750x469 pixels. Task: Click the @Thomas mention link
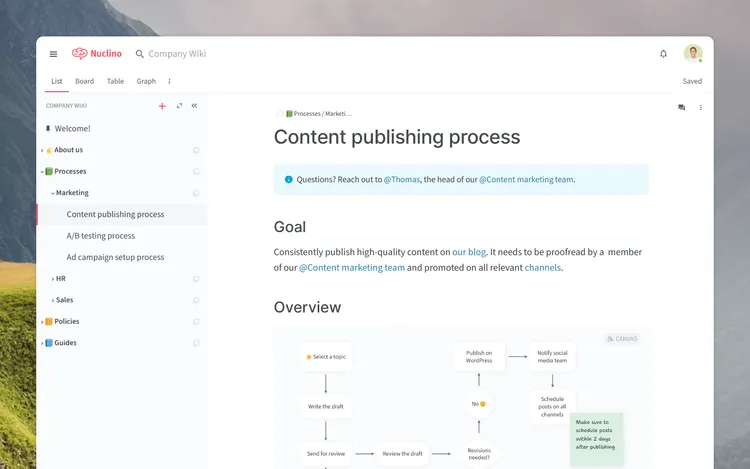click(402, 179)
